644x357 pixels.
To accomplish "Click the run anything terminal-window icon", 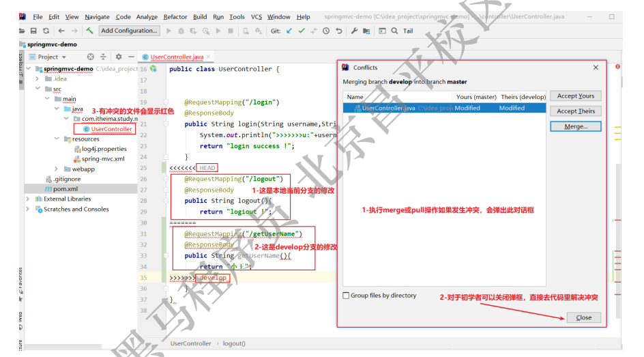I will point(382,31).
